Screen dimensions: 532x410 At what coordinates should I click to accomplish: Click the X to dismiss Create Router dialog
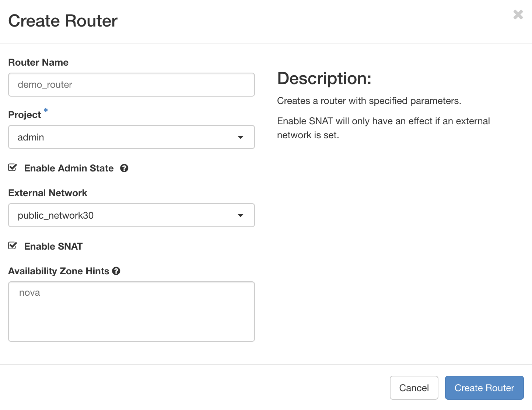(x=518, y=15)
